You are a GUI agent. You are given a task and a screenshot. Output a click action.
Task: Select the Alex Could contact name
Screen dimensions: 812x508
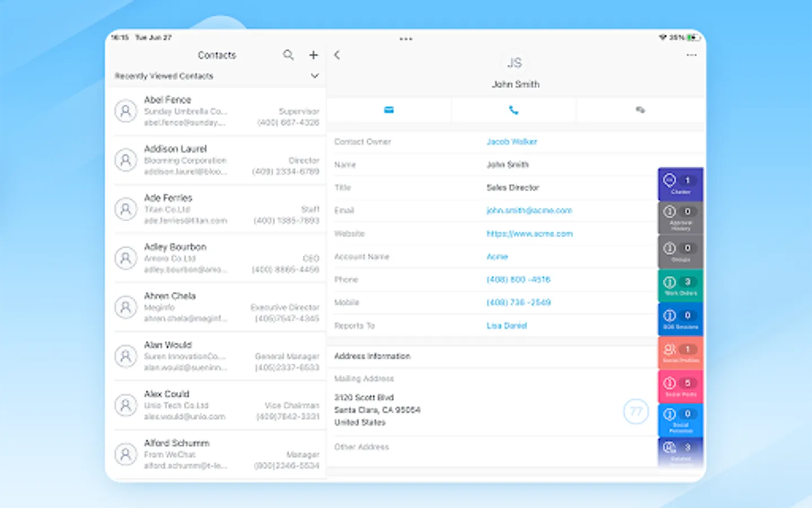166,394
